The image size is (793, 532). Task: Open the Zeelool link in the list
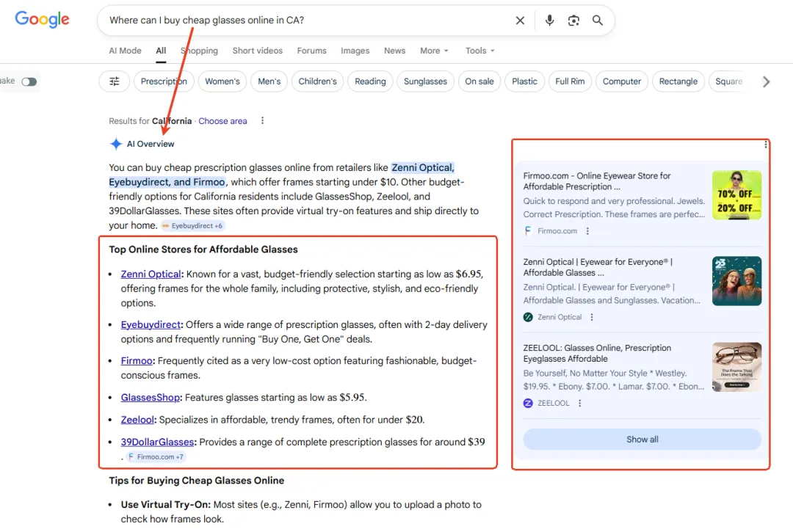point(137,419)
